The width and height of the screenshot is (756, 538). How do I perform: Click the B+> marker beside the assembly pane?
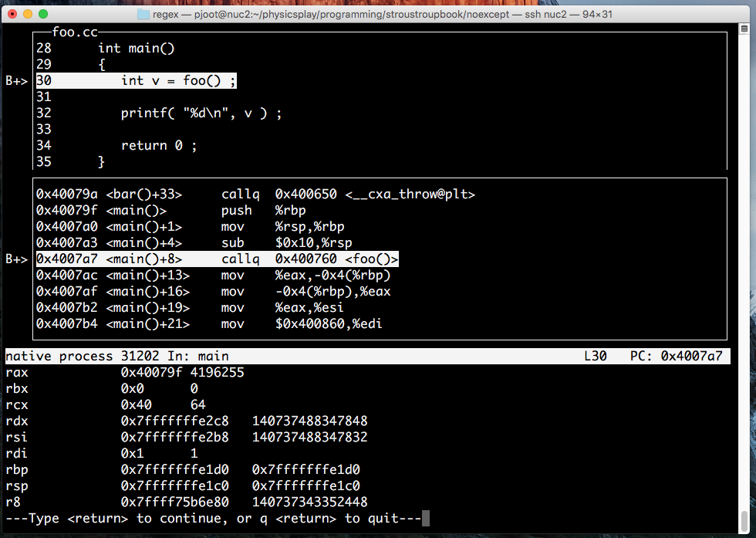(x=17, y=259)
